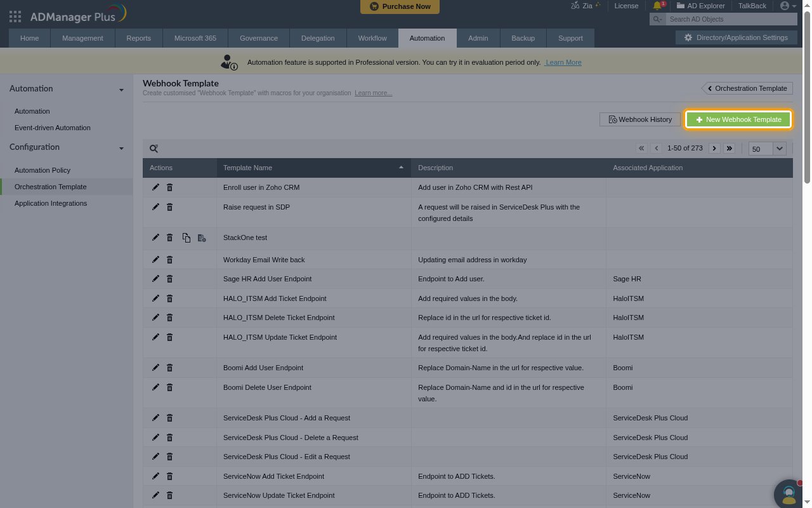This screenshot has width=812, height=508.
Task: Delete the Raise request in SDP template
Action: pyautogui.click(x=169, y=207)
